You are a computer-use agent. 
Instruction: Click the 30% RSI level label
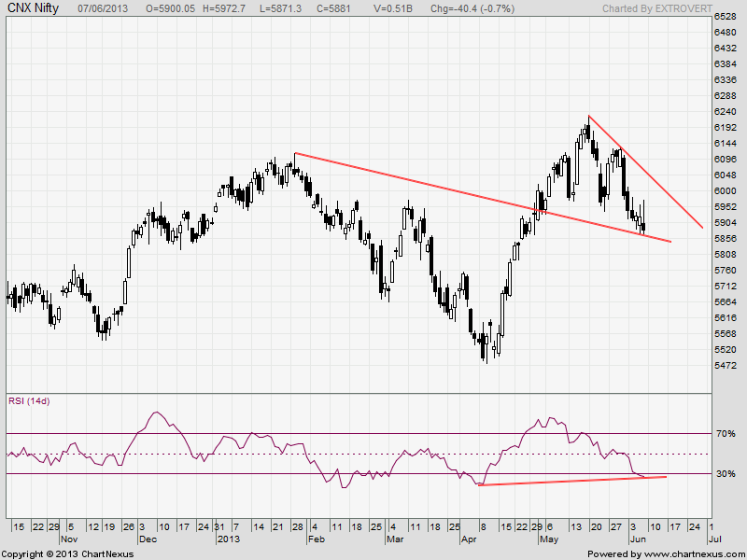tap(726, 474)
